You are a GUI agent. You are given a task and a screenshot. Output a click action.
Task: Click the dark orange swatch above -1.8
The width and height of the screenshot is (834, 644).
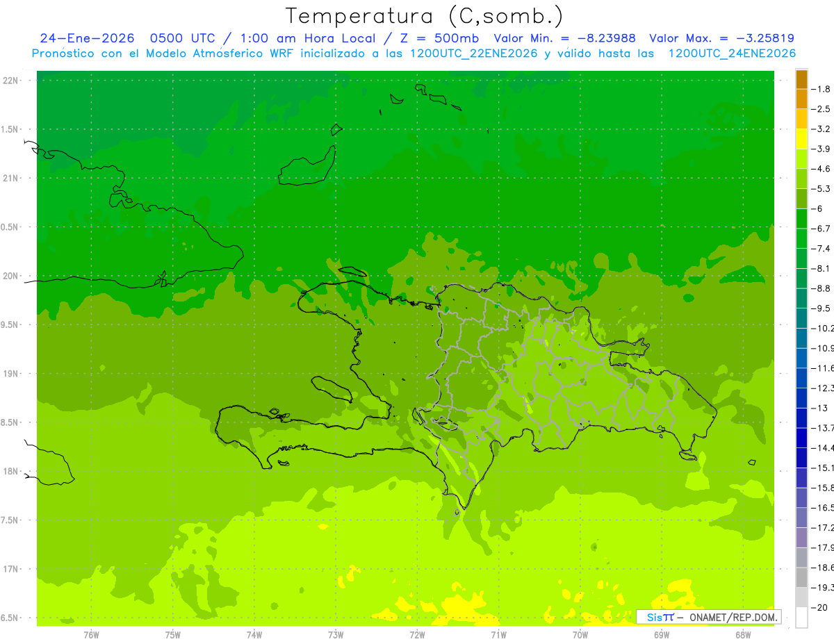pyautogui.click(x=801, y=79)
